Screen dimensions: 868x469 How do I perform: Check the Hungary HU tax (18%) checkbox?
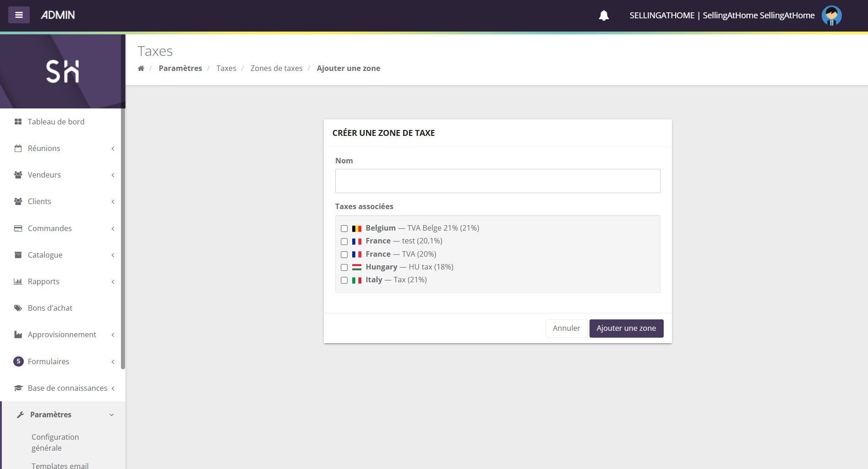[x=344, y=267]
